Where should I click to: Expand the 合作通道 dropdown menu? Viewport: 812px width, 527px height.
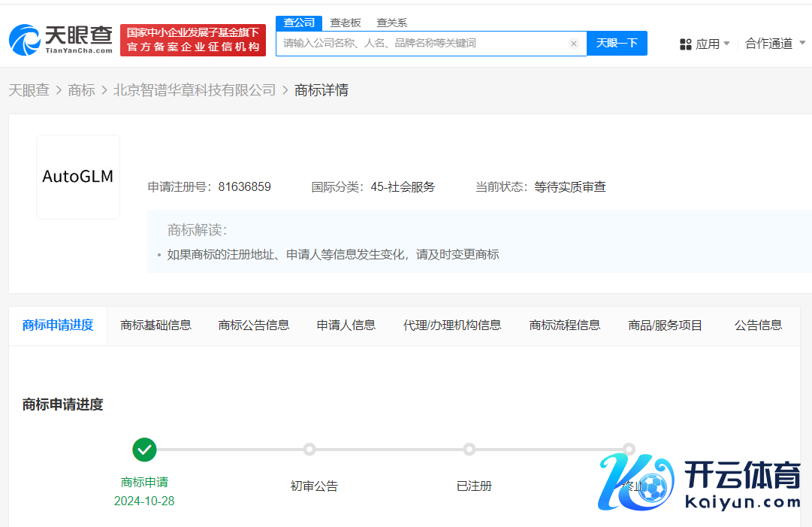pos(774,44)
